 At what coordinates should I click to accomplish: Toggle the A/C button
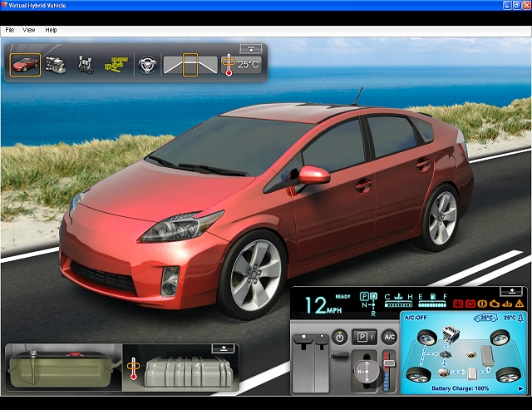389,337
